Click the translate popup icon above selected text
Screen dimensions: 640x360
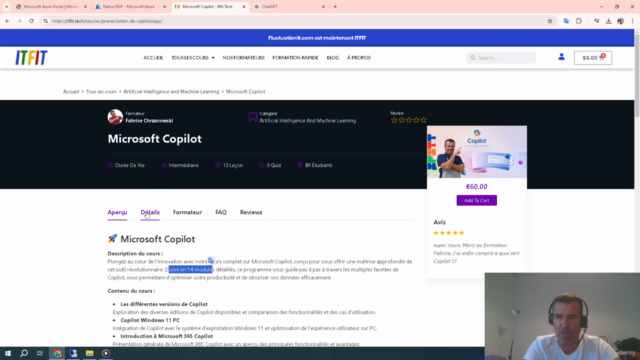pos(211,260)
